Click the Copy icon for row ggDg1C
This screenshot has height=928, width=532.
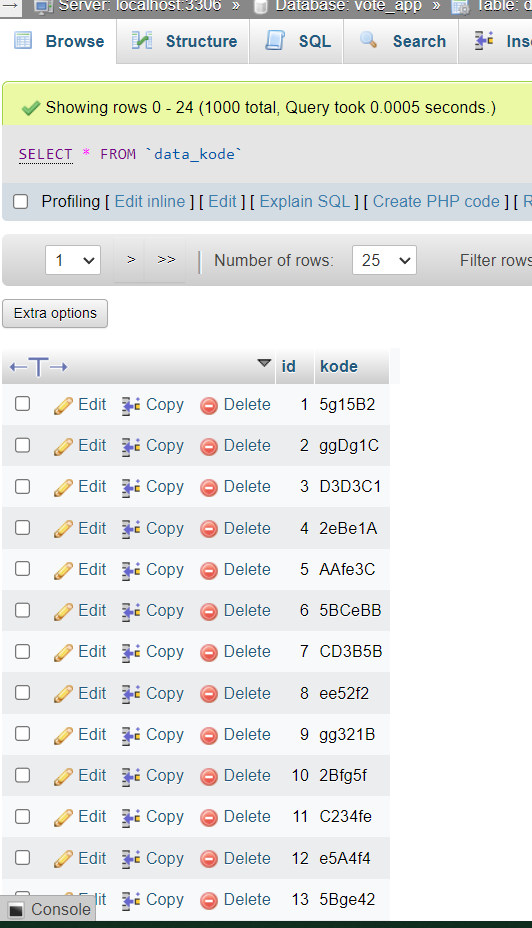[x=131, y=446]
